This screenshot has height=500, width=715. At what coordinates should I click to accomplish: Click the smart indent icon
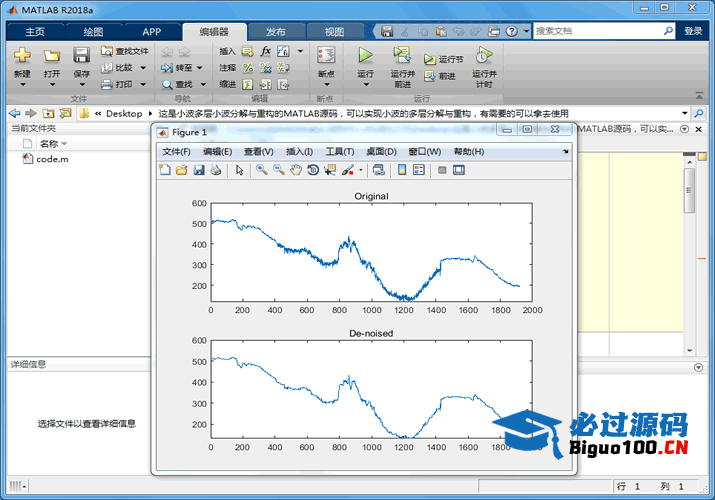coord(248,84)
